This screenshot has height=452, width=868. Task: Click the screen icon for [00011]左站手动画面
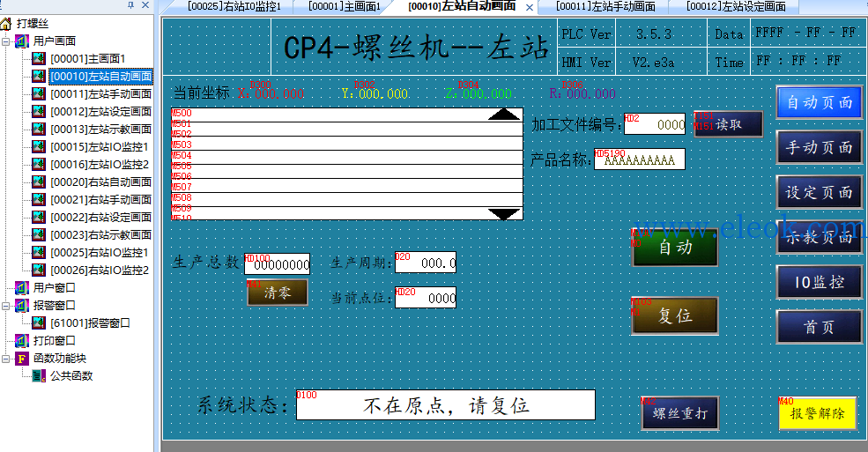pyautogui.click(x=39, y=93)
